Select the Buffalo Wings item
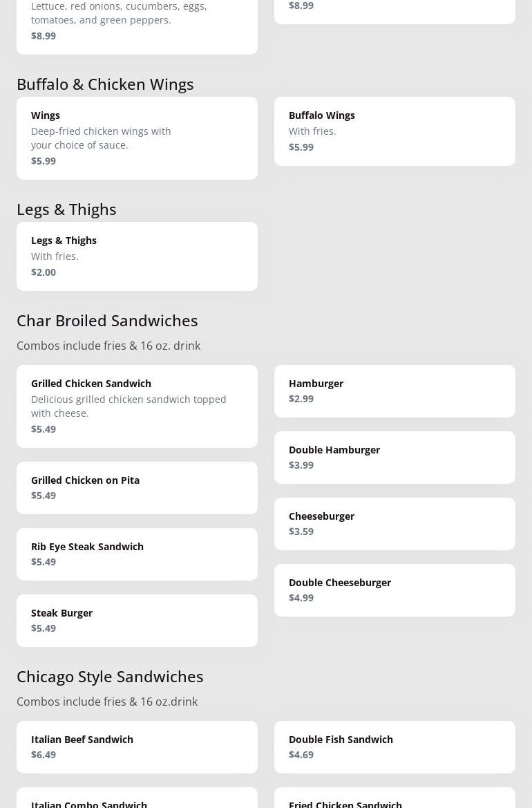Viewport: 532px width, 808px height. (395, 131)
